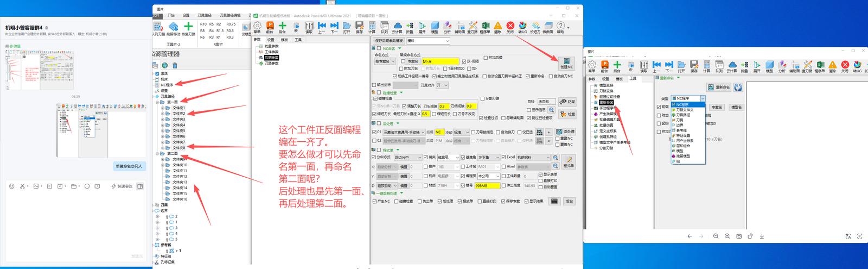Select 刀具路径 in the right window dropdown list
868x269 pixels.
click(x=683, y=115)
